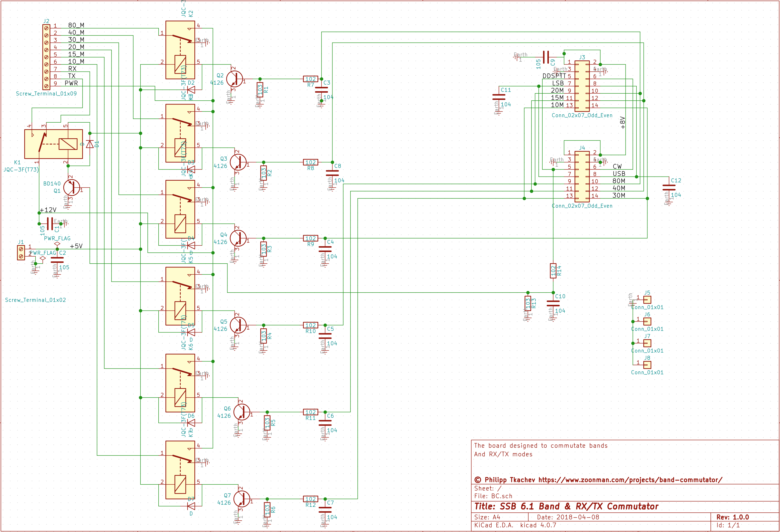Click the J5 single-pin connector
This screenshot has height=532, width=780.
[x=647, y=300]
